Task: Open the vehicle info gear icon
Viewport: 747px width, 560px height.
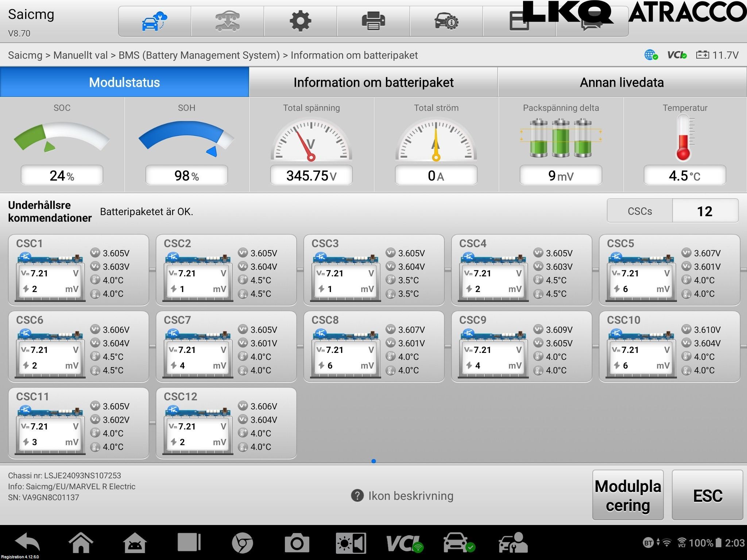Action: 446,21
